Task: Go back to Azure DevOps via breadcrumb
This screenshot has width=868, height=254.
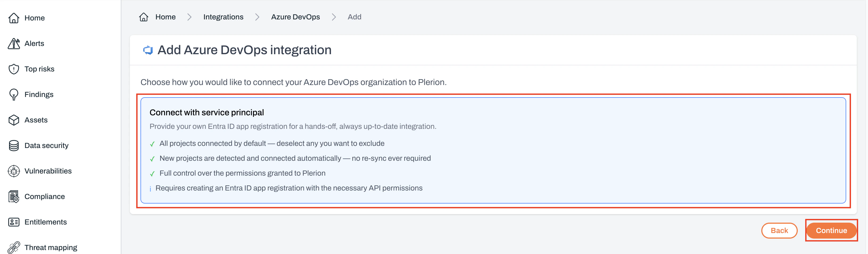Action: [296, 16]
